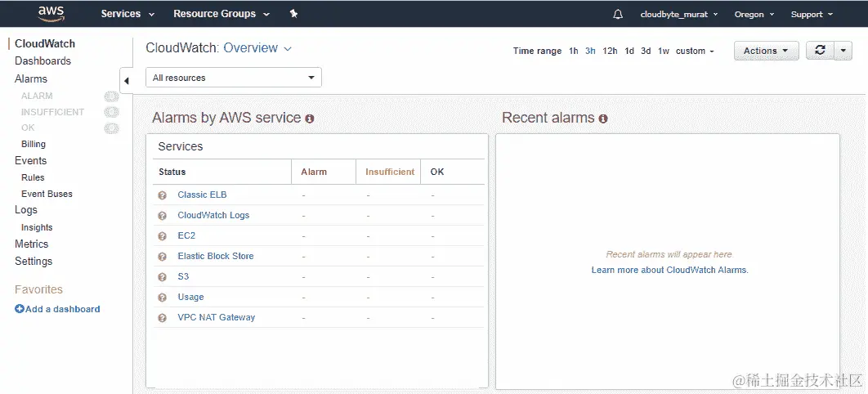Click the status icon for EC2
Screen dimensions: 868x394
pyautogui.click(x=162, y=236)
